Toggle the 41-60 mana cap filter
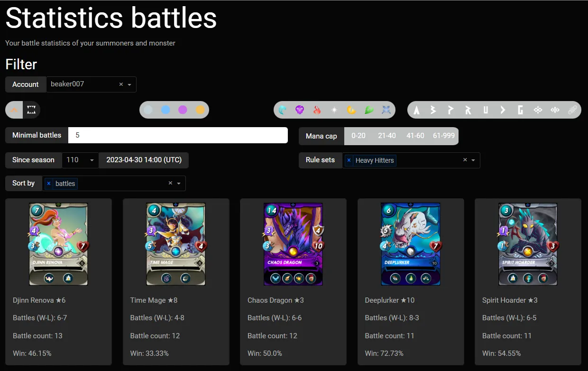The width and height of the screenshot is (588, 371). 415,136
